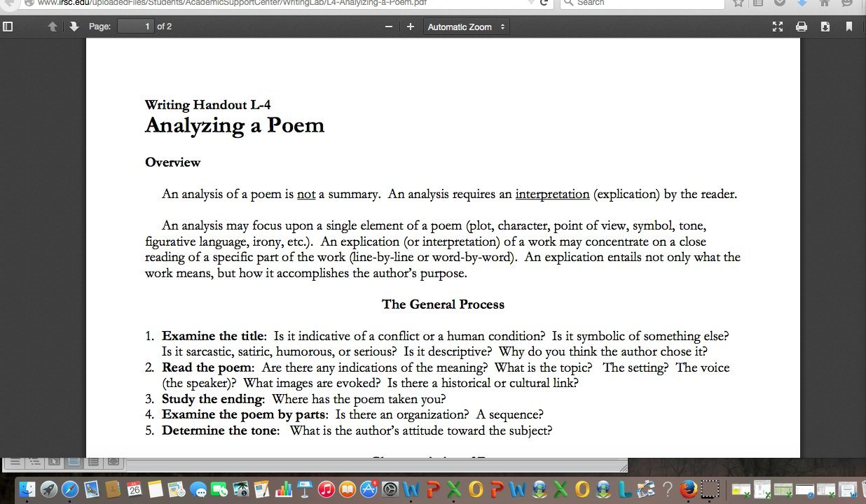866x504 pixels.
Task: Click 'Examine the poem by parts' text
Action: click(245, 414)
